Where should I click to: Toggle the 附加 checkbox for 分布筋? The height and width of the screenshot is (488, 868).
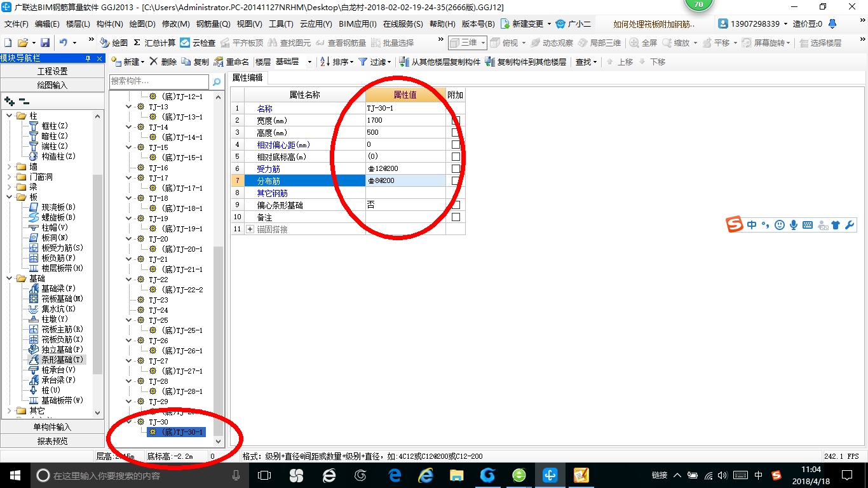[456, 181]
